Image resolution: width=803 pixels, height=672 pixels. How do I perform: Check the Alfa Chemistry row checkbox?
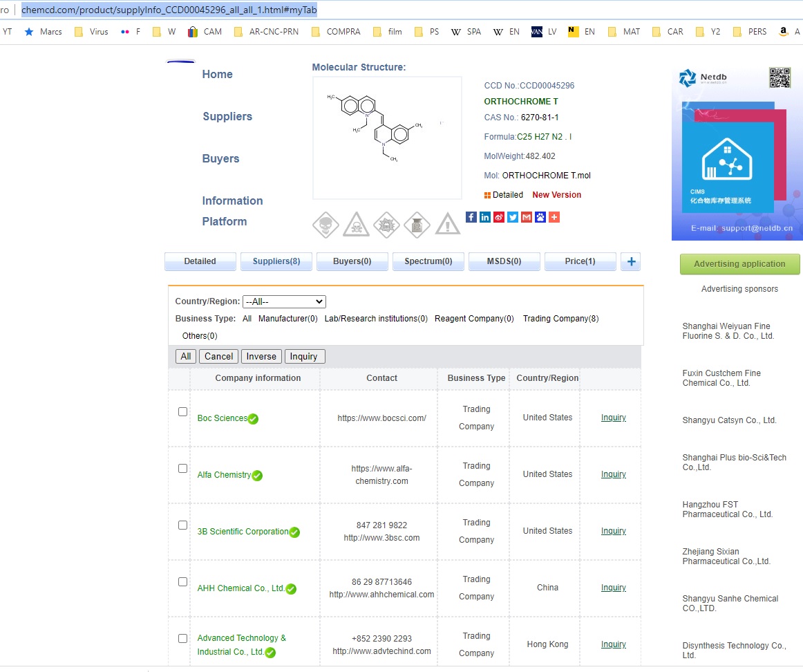point(183,469)
